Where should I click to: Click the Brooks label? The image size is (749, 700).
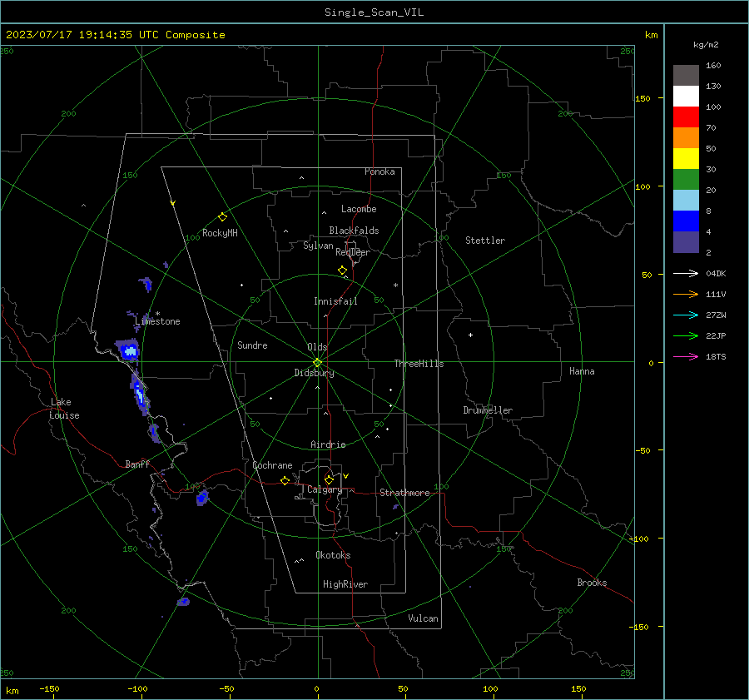click(592, 583)
